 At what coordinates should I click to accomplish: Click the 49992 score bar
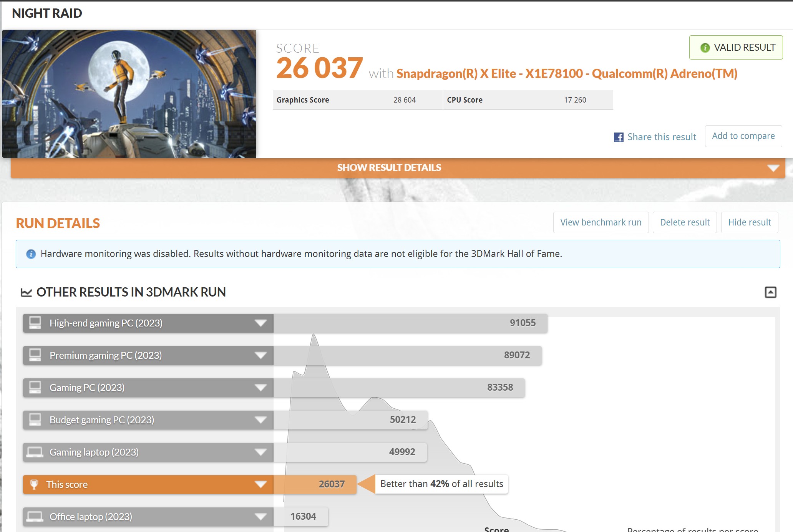pos(350,452)
